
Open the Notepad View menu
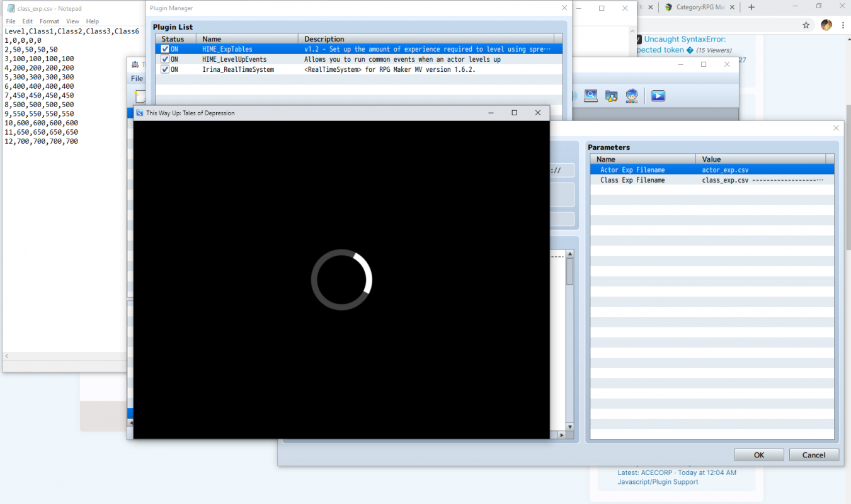click(x=72, y=21)
